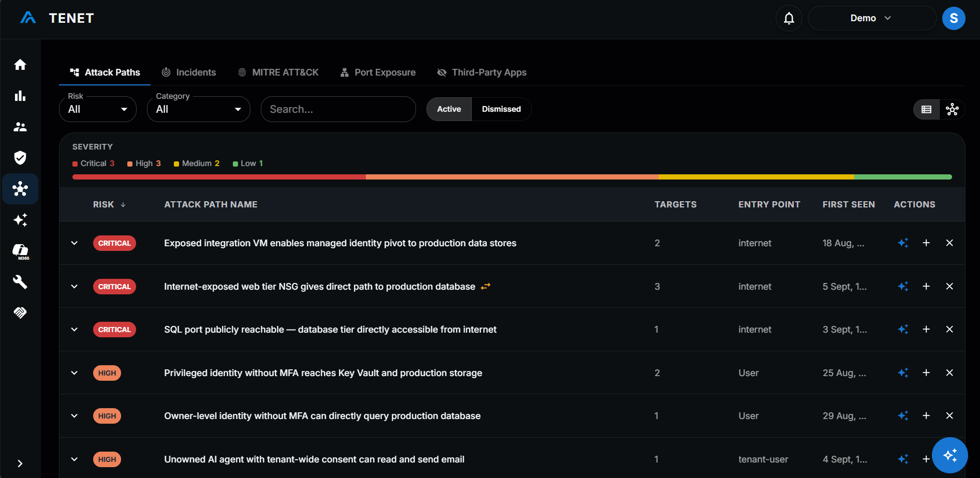Switch to graph view
This screenshot has height=478, width=980.
[x=952, y=110]
